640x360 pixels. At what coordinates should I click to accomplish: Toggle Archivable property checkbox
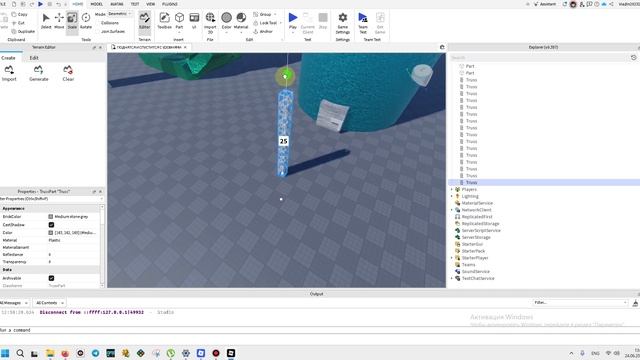pos(51,278)
